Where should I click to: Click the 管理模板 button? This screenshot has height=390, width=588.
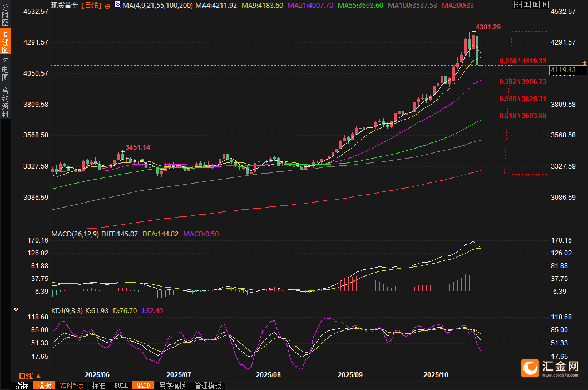207,386
